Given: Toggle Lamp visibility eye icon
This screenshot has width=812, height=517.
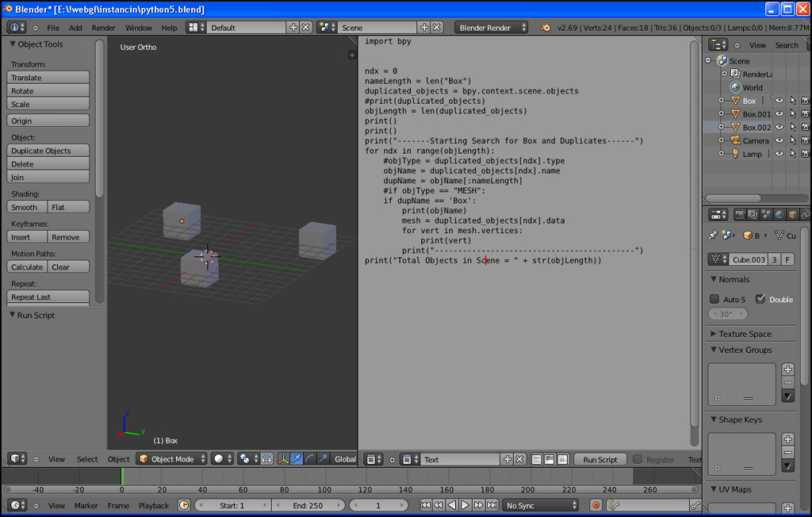Looking at the screenshot, I should pyautogui.click(x=779, y=154).
